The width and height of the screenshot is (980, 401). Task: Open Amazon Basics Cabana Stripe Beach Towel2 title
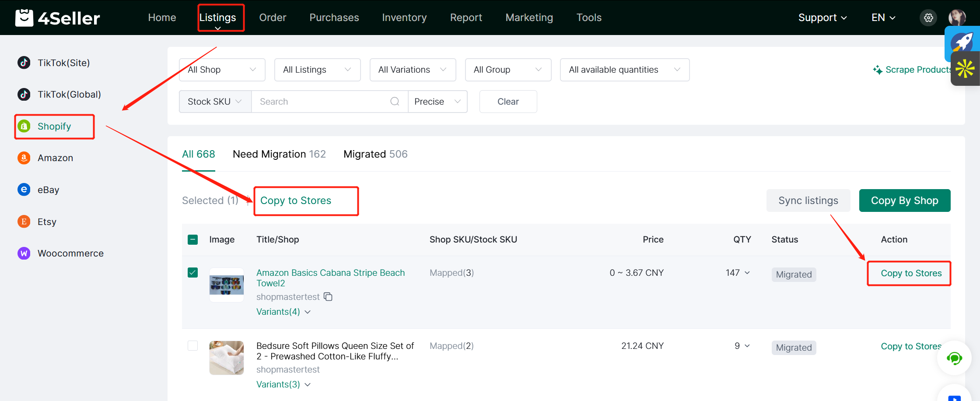pos(330,278)
